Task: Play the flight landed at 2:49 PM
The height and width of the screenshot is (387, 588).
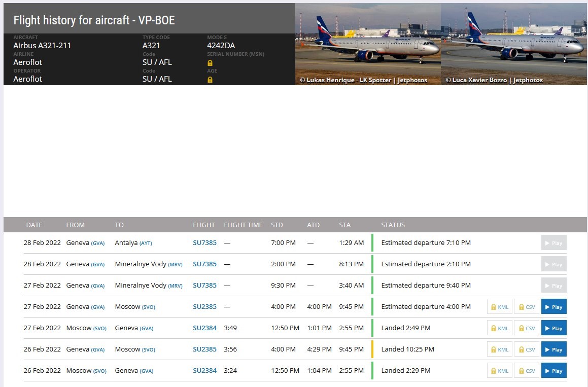Action: [x=554, y=328]
